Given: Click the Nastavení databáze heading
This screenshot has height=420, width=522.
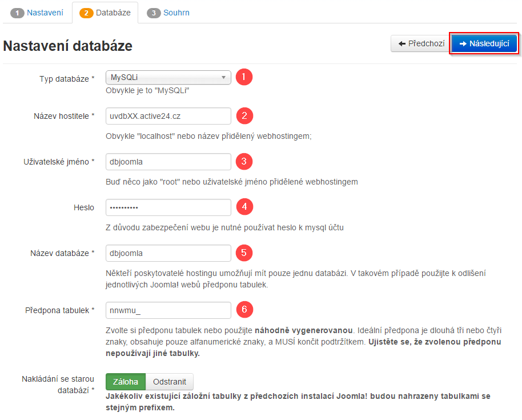Looking at the screenshot, I should 68,46.
